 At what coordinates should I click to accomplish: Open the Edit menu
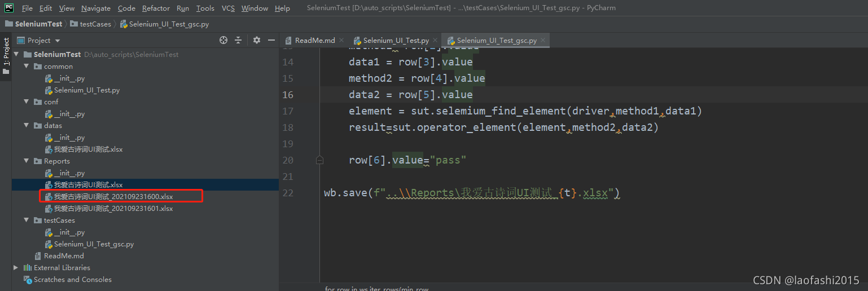(46, 8)
